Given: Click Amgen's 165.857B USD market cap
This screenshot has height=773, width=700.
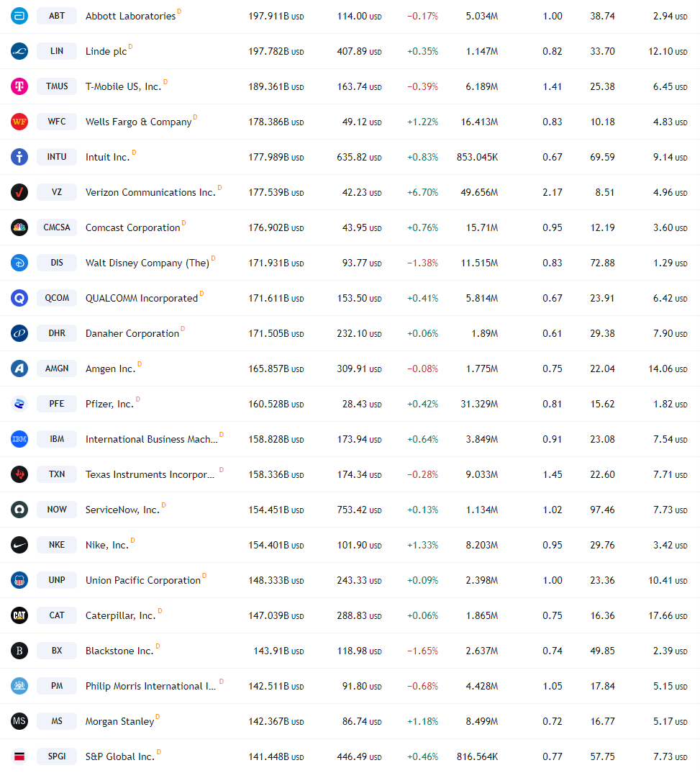Looking at the screenshot, I should click(276, 369).
